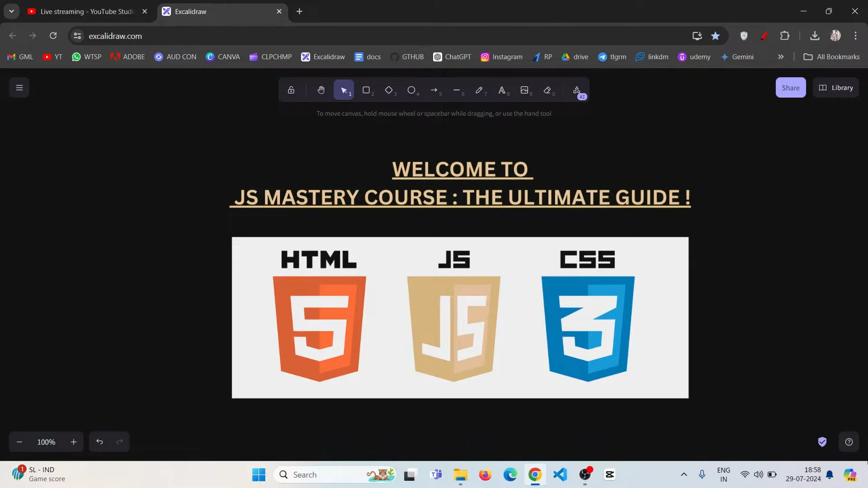Open Visual Studio Code from taskbar

(560, 474)
